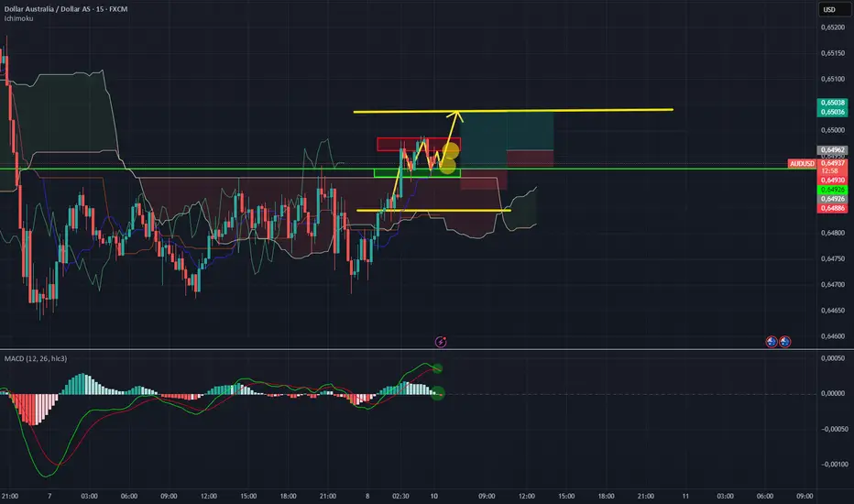Click the date label 7 on time axis

click(x=49, y=496)
